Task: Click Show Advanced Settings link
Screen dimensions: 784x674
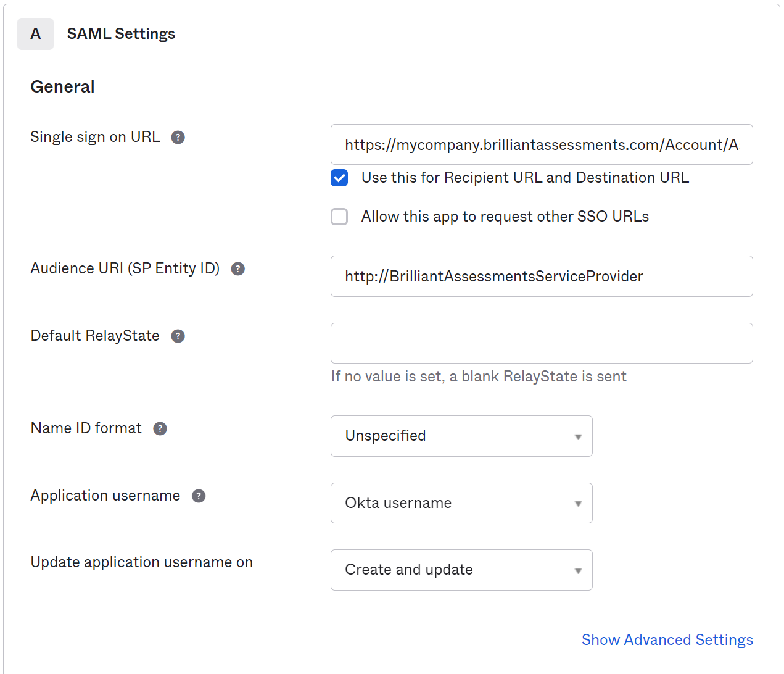Action: [667, 639]
